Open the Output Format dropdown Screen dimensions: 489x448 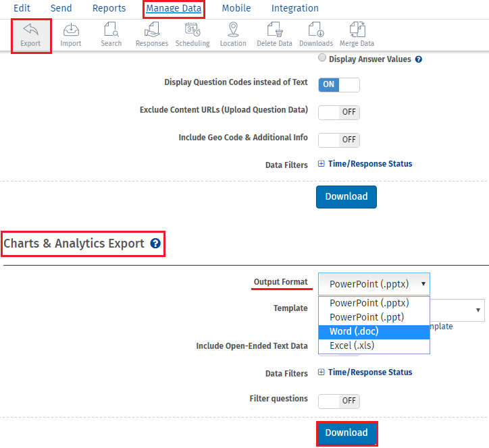pyautogui.click(x=374, y=284)
